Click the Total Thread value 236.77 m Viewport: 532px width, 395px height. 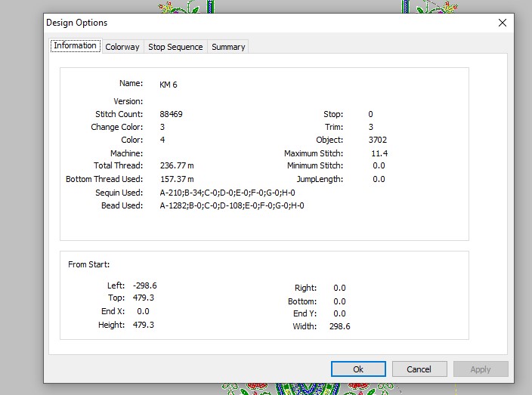pos(177,165)
